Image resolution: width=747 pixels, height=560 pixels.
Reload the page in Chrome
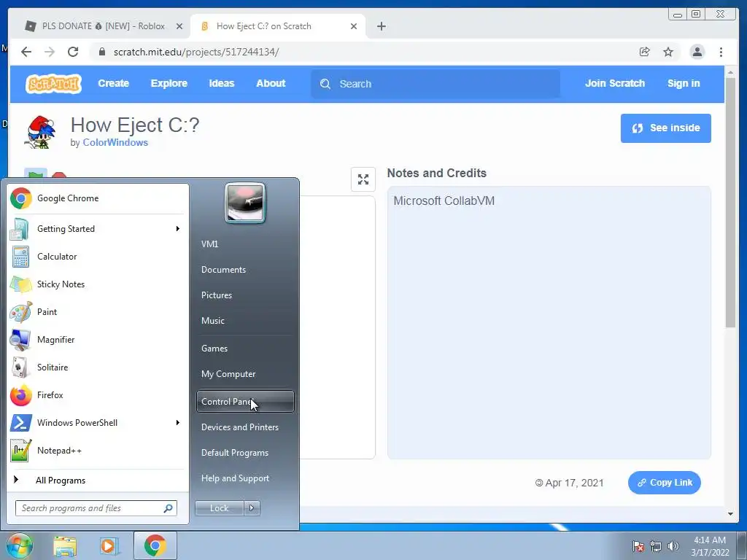73,52
